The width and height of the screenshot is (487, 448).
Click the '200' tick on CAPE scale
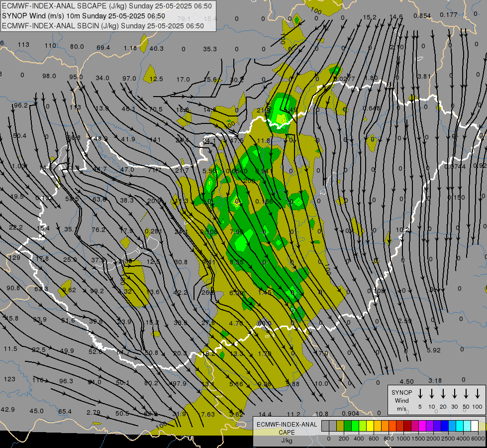coord(344,439)
